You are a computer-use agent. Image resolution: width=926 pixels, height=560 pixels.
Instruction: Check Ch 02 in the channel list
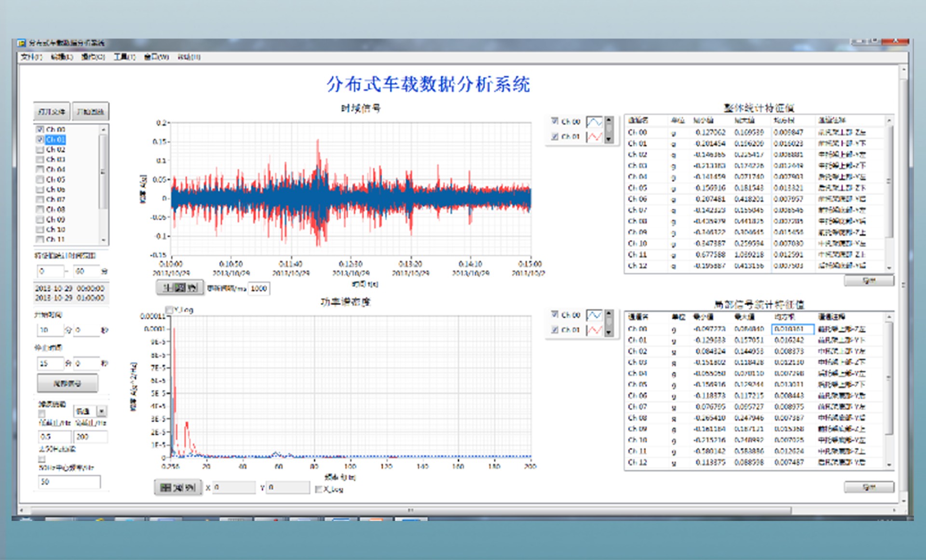(x=41, y=149)
